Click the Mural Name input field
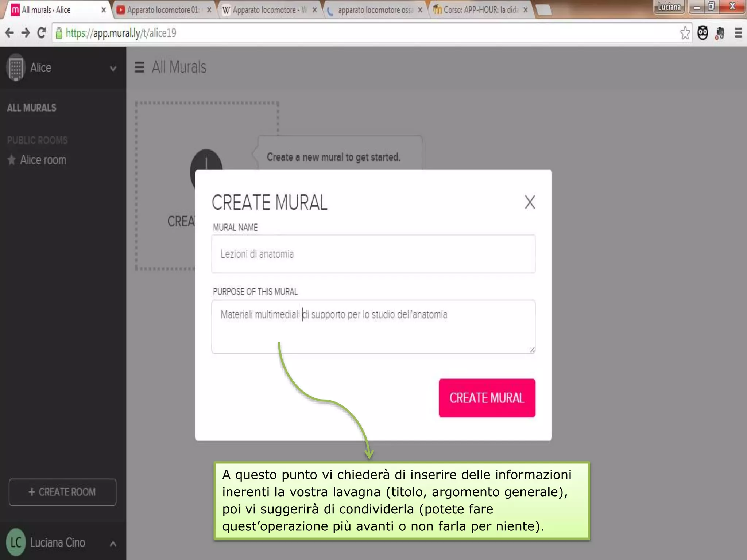Image resolution: width=747 pixels, height=560 pixels. click(x=373, y=254)
